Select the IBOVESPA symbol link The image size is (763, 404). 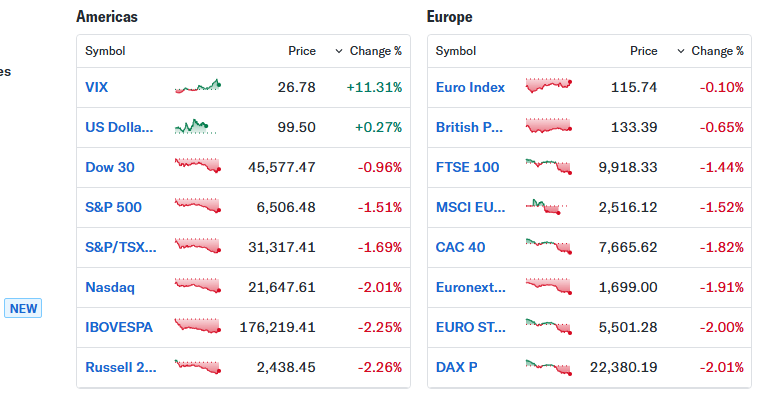tap(121, 327)
